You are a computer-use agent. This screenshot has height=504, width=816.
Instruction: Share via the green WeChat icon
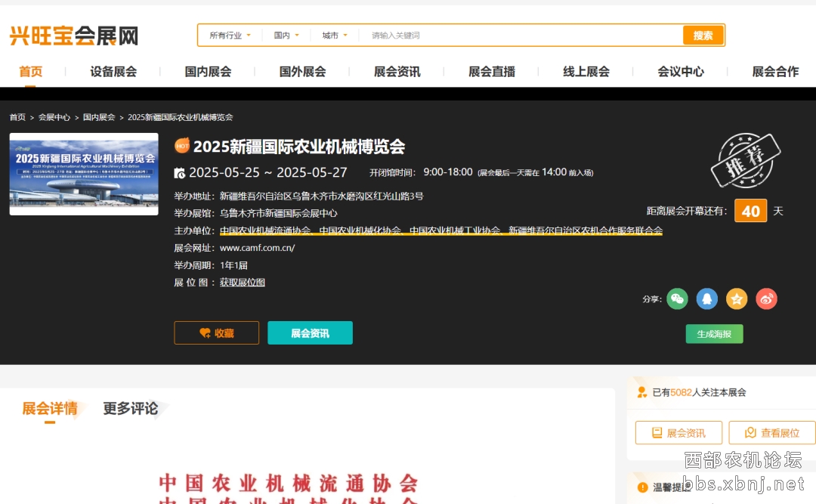[x=677, y=299]
